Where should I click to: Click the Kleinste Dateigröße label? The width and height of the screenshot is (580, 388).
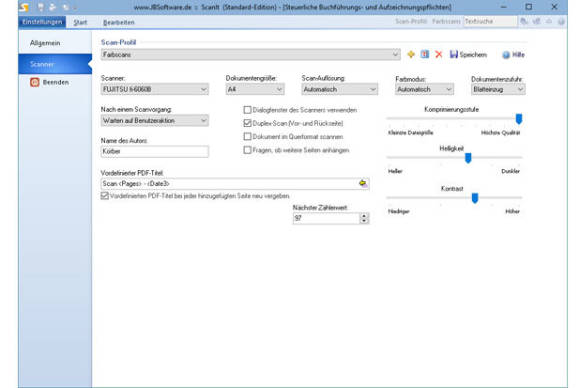[x=411, y=133]
